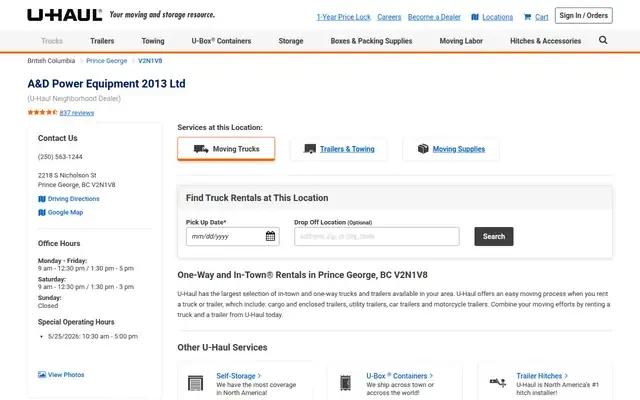This screenshot has width=640, height=400.
Task: Open the Moving Labor menu
Action: point(461,41)
